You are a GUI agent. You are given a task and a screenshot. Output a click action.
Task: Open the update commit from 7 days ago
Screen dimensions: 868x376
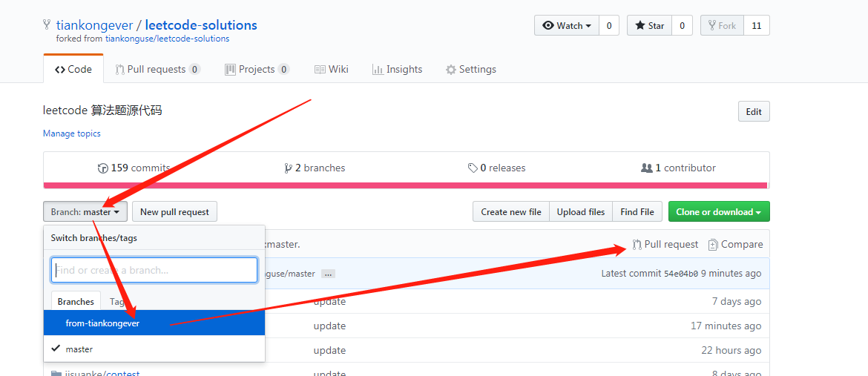[330, 301]
